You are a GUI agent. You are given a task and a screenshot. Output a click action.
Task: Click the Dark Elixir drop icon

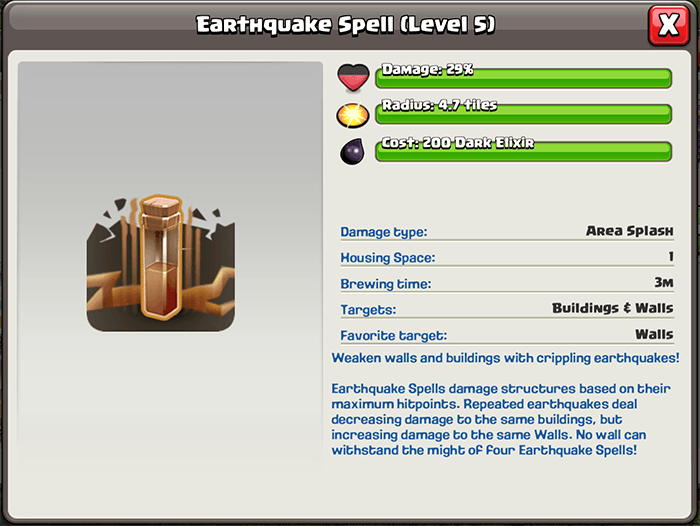[x=352, y=152]
